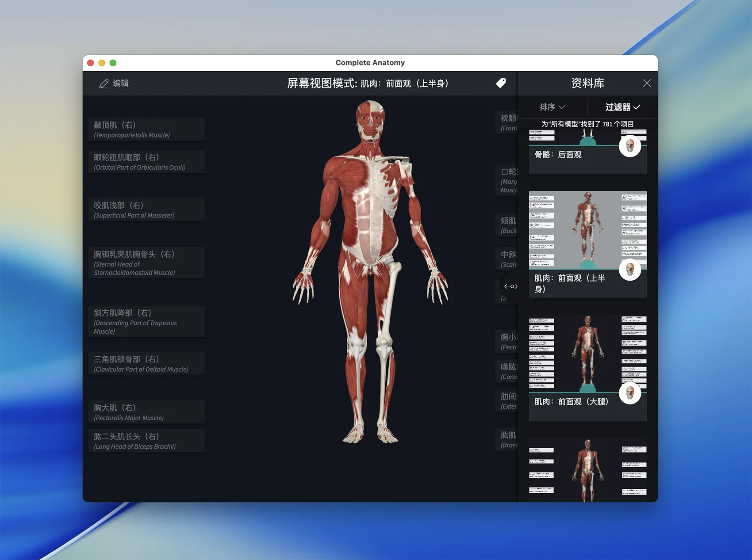Open the 肌肉：前面观（大腿）thumbnail image
Screen dimensions: 752x560
pos(587,354)
